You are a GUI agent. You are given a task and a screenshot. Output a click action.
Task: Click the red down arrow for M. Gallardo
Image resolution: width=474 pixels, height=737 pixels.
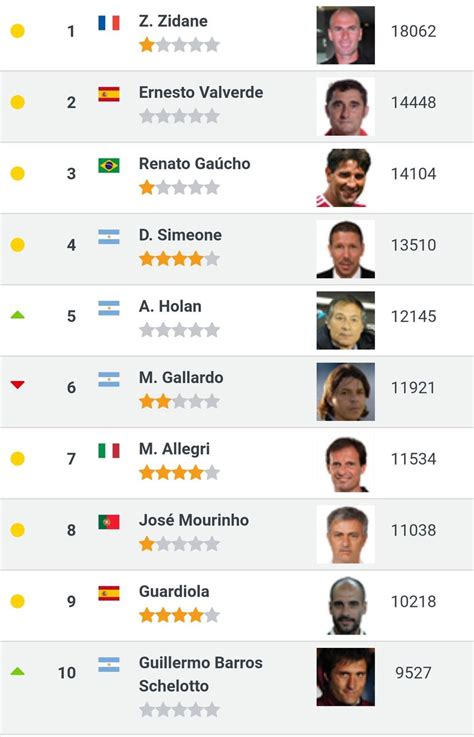[x=17, y=385]
